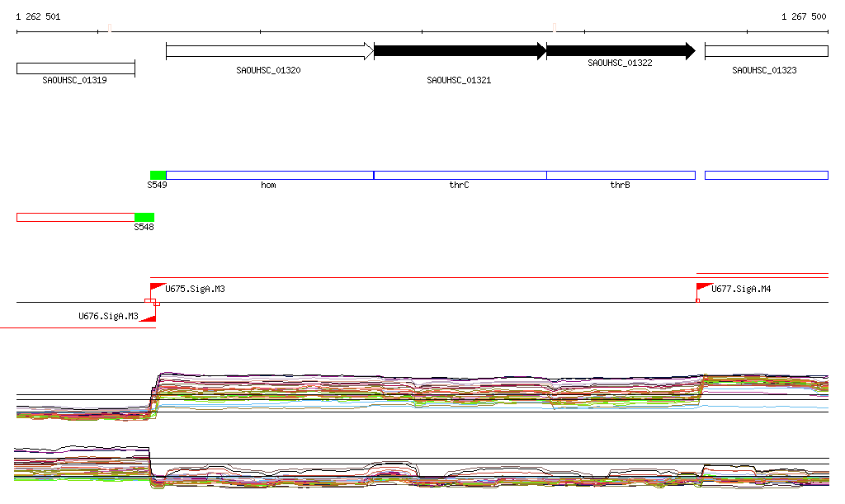Click the U676.SigA.M3 reverse-strand flag

[x=149, y=317]
